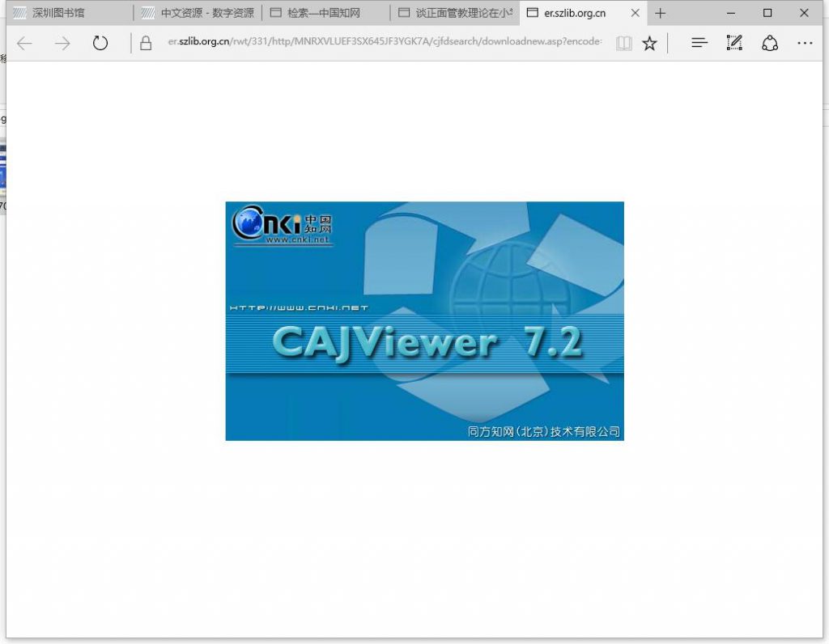Screen dimensions: 829x644
Task: Click the forward navigation arrow
Action: tap(62, 44)
